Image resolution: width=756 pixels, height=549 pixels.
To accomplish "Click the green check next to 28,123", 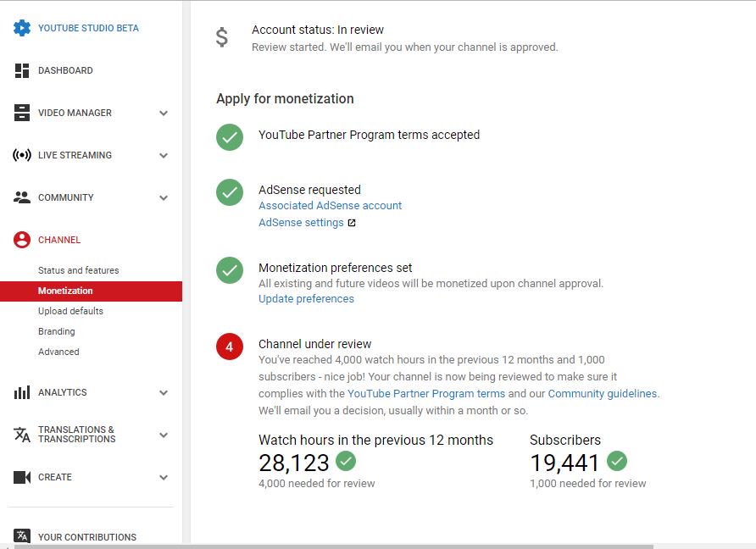I will (x=346, y=461).
